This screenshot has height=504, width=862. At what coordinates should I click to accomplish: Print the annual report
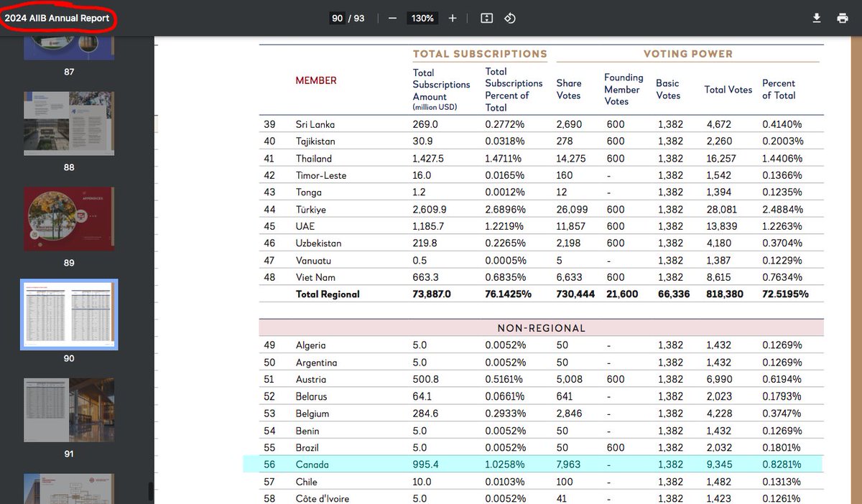point(843,18)
